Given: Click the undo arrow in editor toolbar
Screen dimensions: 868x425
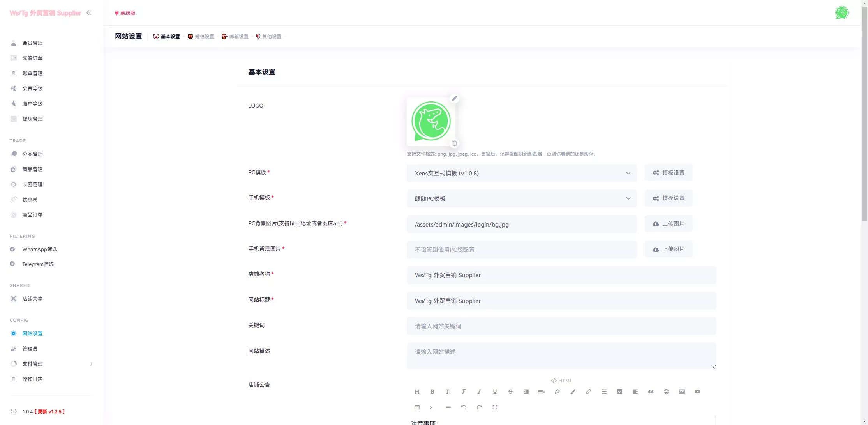Looking at the screenshot, I should point(464,407).
